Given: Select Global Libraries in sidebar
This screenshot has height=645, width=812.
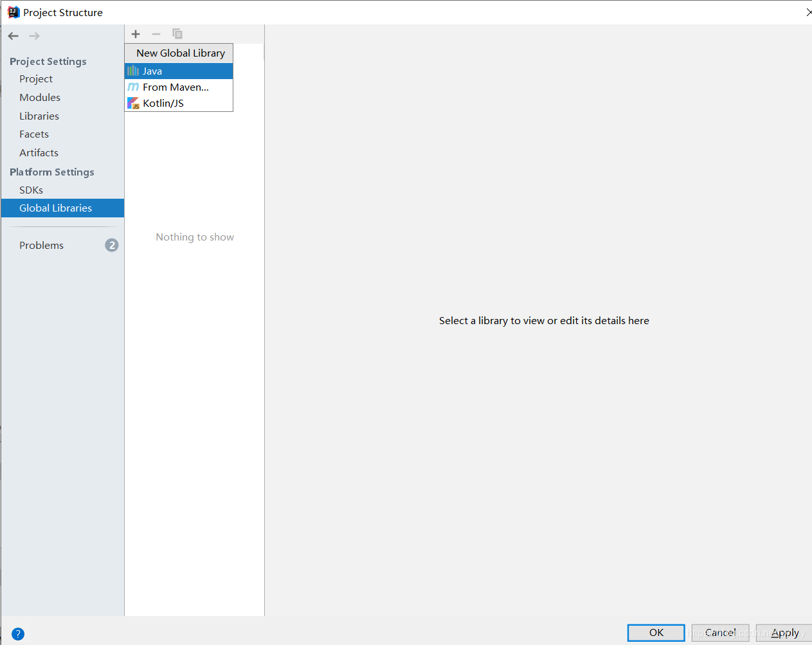Looking at the screenshot, I should point(62,208).
